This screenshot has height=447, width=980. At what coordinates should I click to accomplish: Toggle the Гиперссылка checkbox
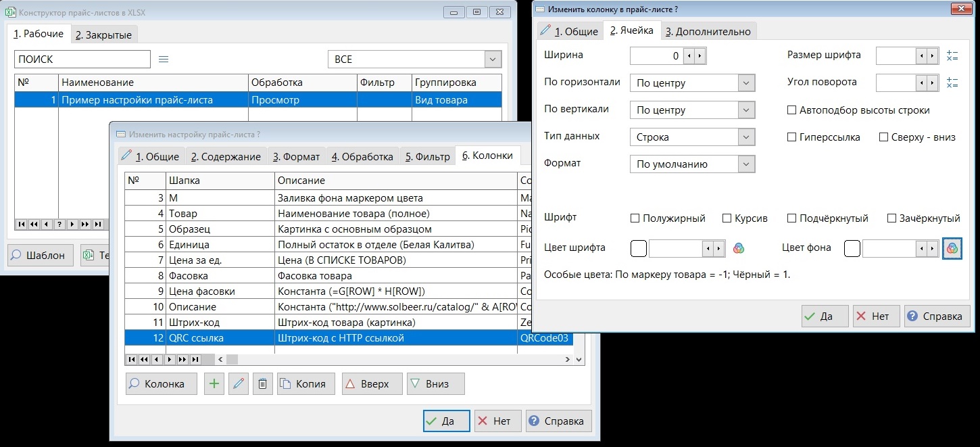791,137
